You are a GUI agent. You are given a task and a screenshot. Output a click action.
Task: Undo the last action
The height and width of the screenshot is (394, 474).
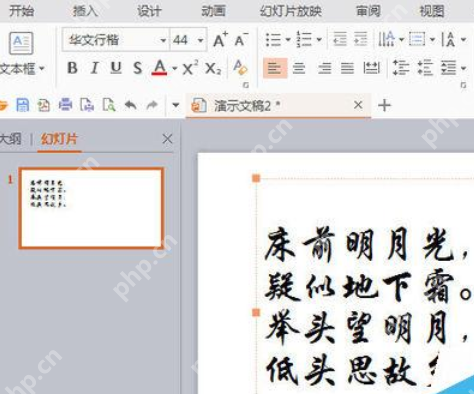[130, 105]
